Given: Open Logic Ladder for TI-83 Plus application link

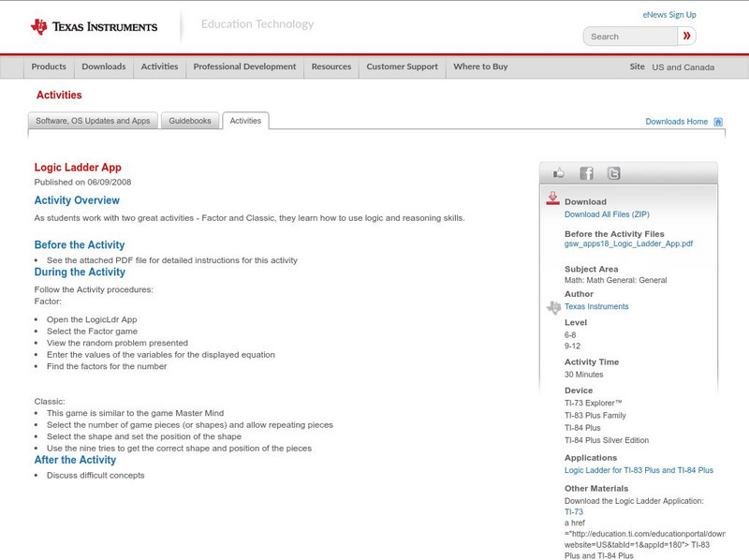Looking at the screenshot, I should pyautogui.click(x=639, y=470).
